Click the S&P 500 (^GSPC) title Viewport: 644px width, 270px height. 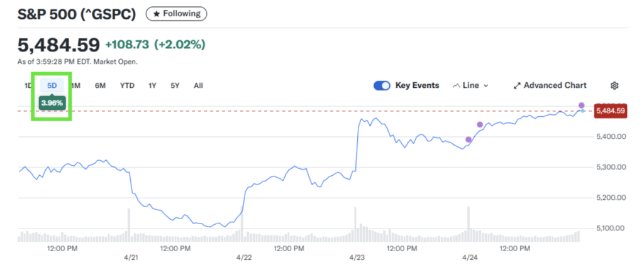click(x=76, y=14)
